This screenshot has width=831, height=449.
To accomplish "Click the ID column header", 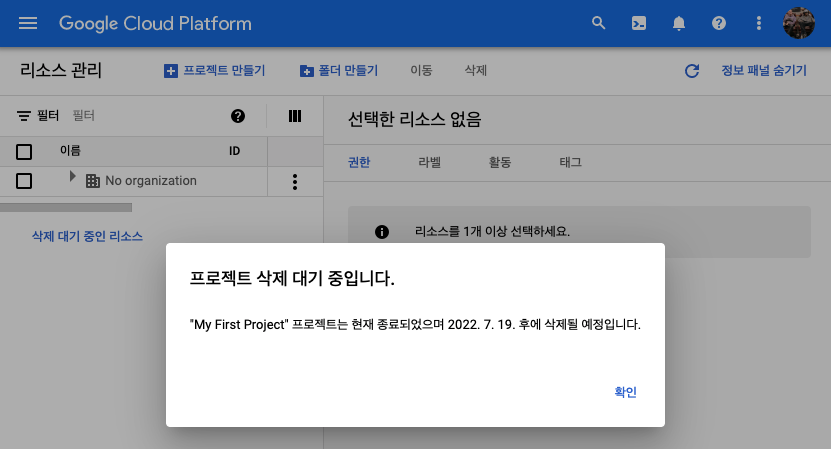I will coord(235,151).
